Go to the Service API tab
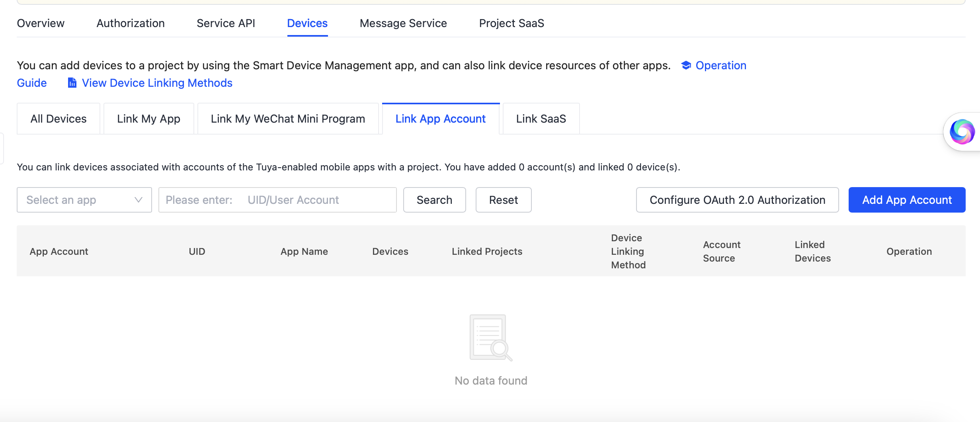This screenshot has height=422, width=980. coord(226,23)
